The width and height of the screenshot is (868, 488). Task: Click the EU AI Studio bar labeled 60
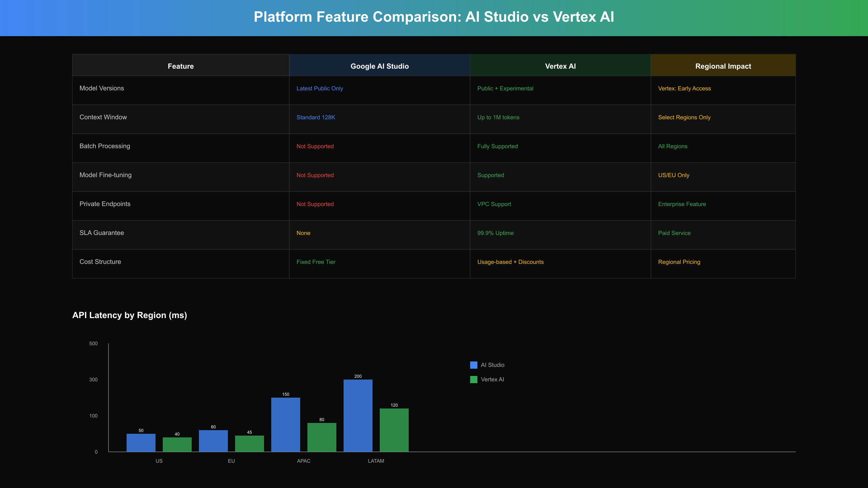[x=213, y=441]
